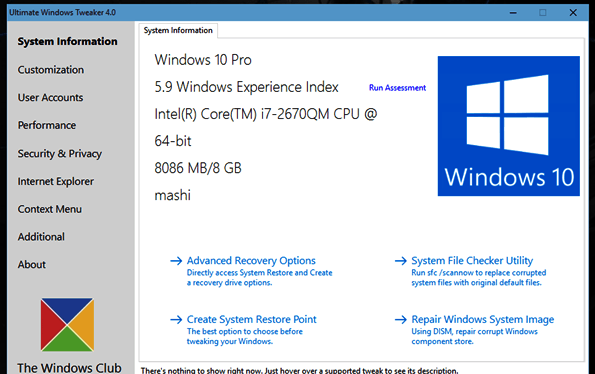Click the Intel Core i7-2670QM CPU text
The image size is (595, 374).
point(266,114)
